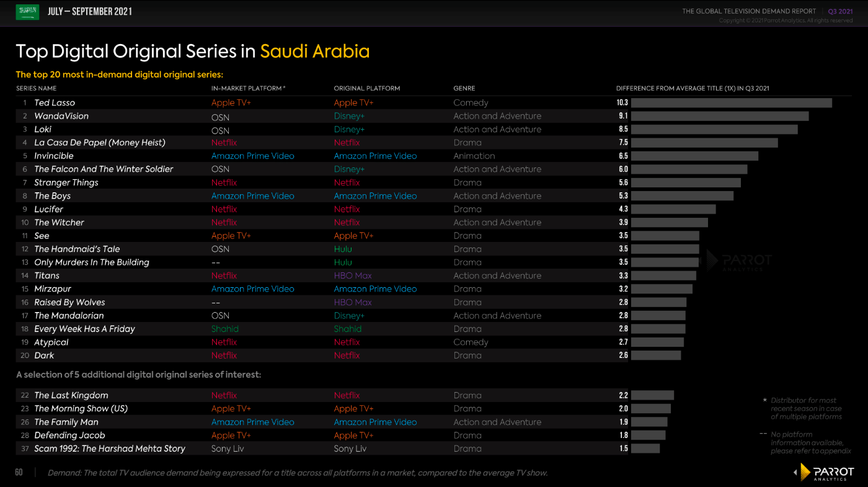Click the Atypical series title
Image resolution: width=868 pixels, height=487 pixels.
point(51,342)
